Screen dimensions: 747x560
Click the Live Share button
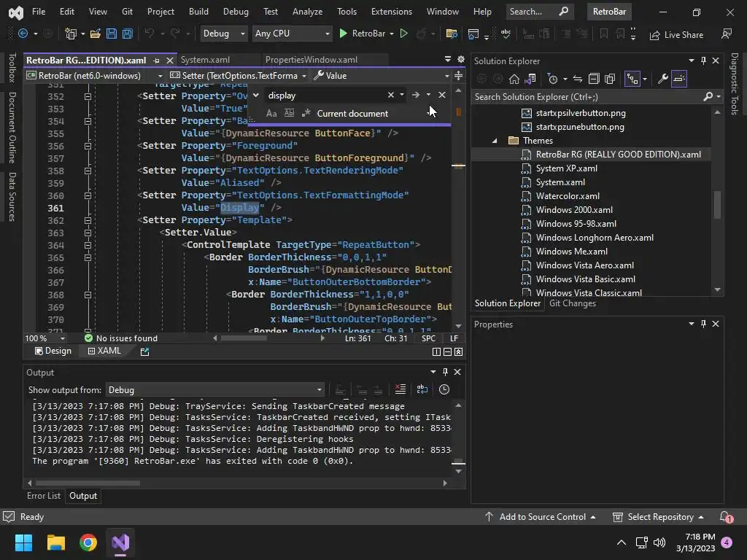tap(676, 34)
